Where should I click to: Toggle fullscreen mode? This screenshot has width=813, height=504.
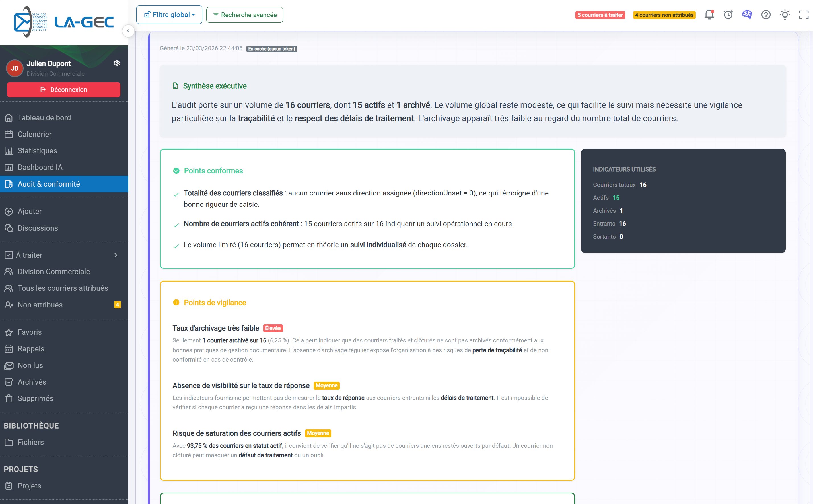click(804, 15)
